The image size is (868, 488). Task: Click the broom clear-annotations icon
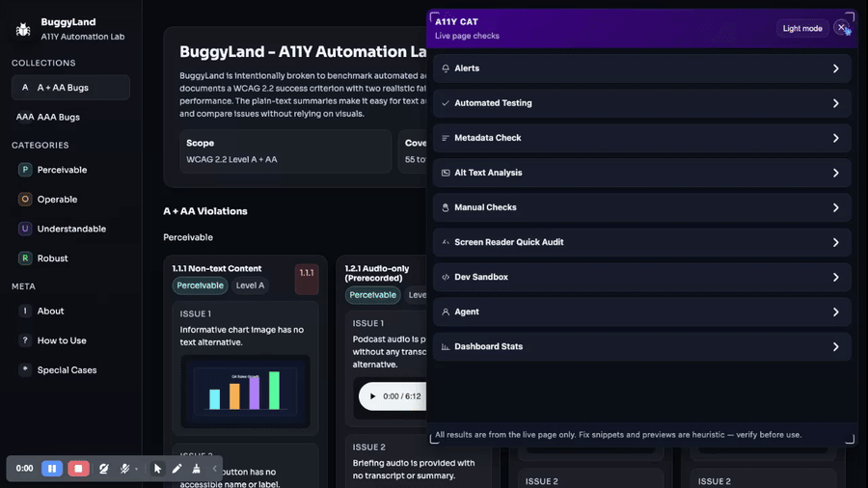196,469
